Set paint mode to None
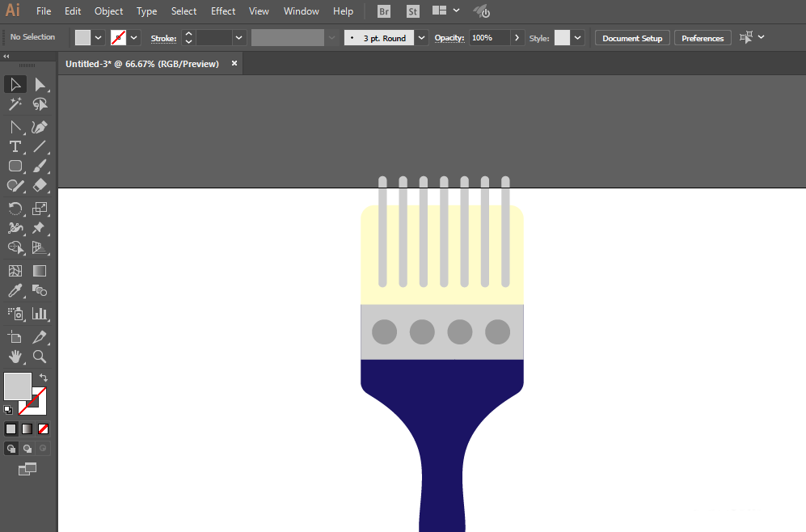 click(x=43, y=429)
